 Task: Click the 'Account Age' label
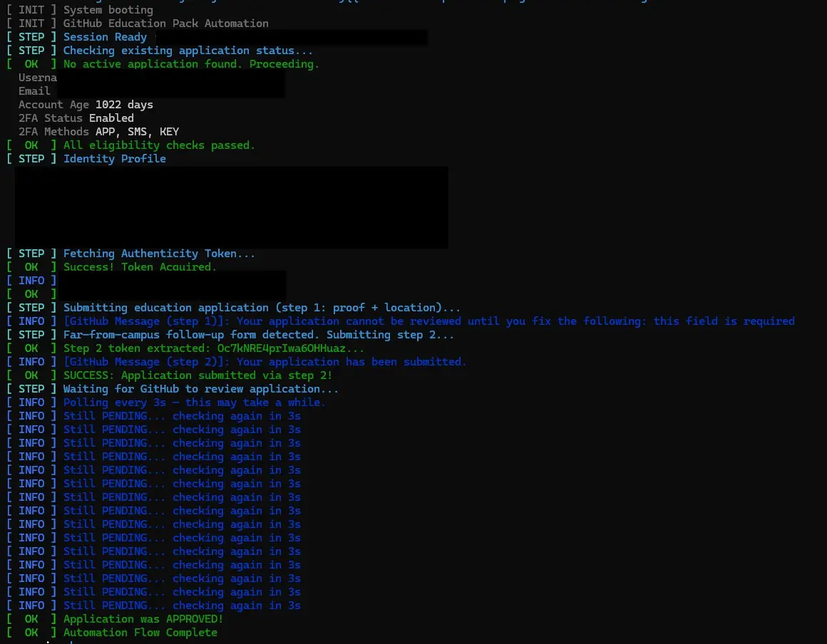tap(53, 105)
